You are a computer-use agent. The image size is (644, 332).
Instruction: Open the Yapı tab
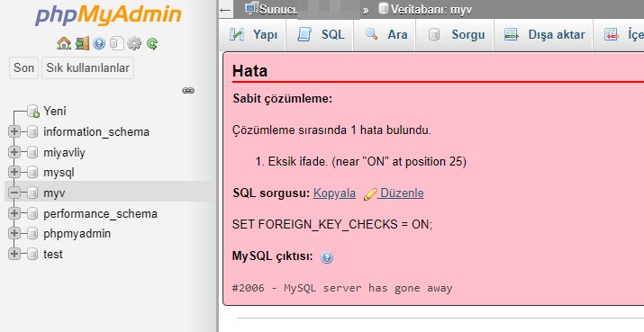[x=252, y=35]
